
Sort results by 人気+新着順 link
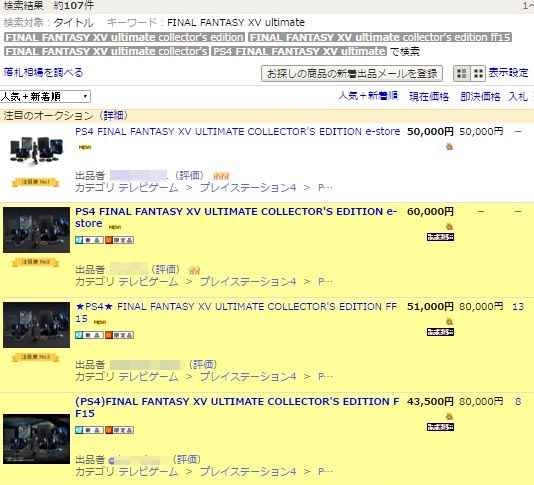tap(368, 96)
